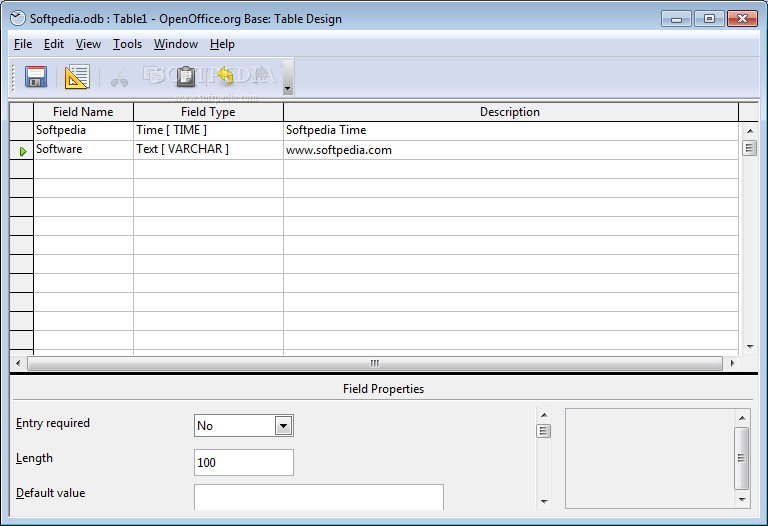Screen dimensions: 768x526
Task: Click the Field Properties scrollbar down arrow
Action: click(x=544, y=502)
